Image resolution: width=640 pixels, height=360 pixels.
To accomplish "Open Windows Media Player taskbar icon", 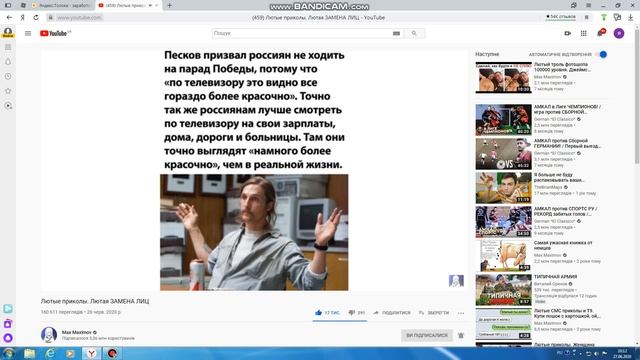I will coord(70,353).
